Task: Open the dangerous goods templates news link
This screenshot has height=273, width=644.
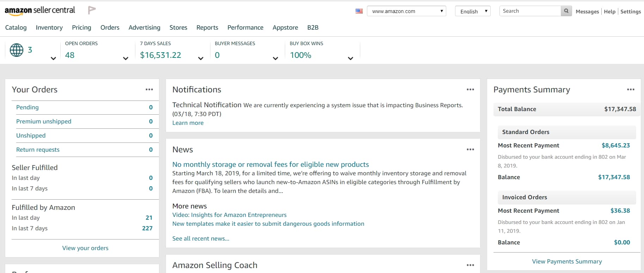Action: 268,224
